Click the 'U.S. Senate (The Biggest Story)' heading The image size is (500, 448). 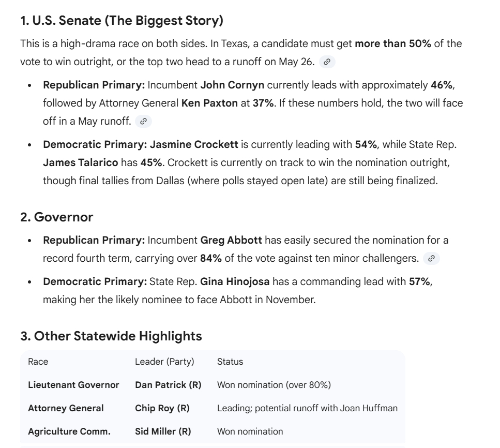pos(122,21)
